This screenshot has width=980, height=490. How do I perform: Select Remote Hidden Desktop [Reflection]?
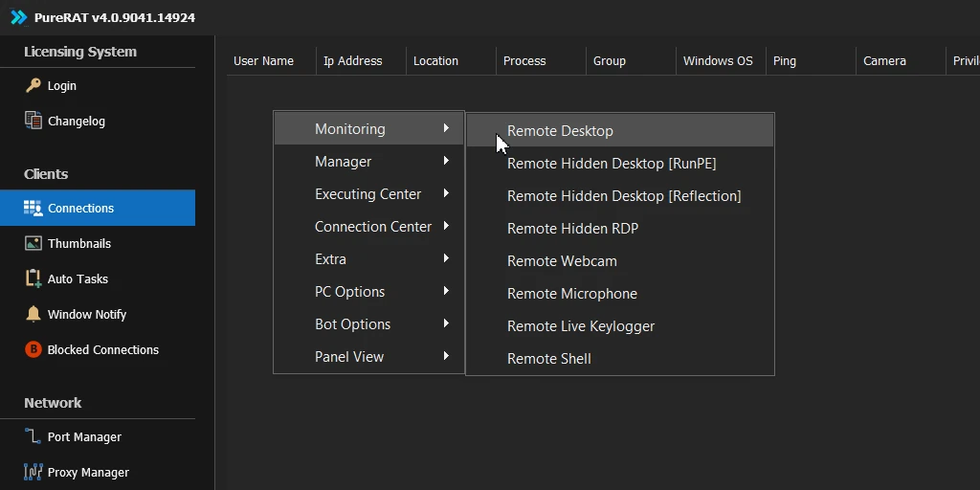(x=620, y=195)
